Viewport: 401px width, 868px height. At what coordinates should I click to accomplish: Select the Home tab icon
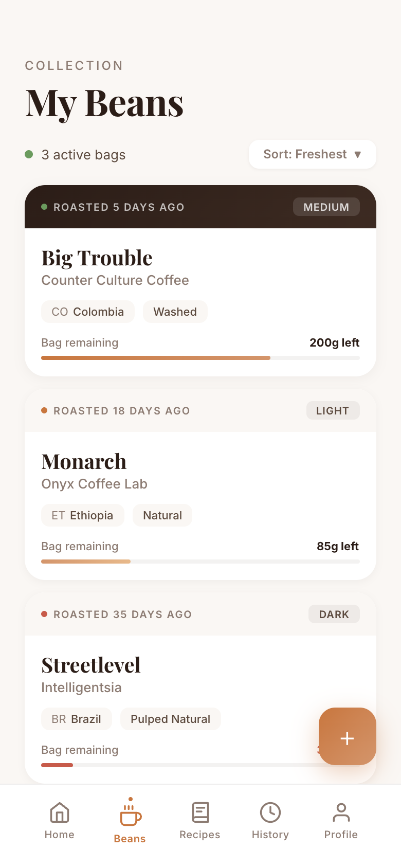pos(59,812)
